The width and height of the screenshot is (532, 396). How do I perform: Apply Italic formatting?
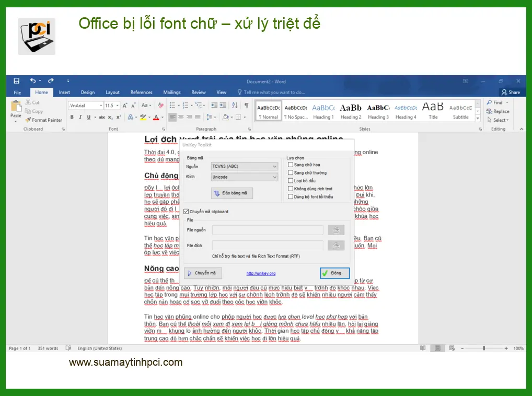(x=80, y=117)
